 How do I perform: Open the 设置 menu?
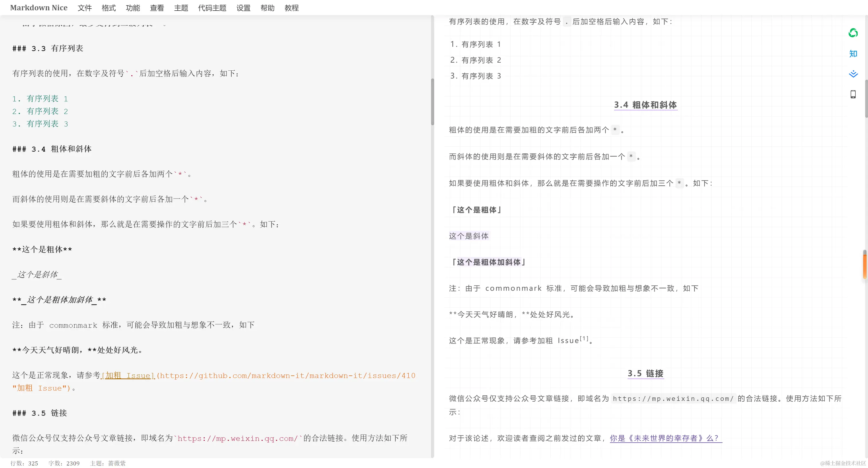tap(243, 8)
